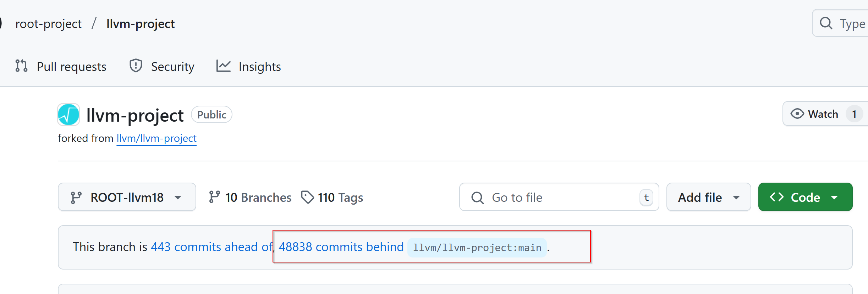Click the Go to file search field
The image size is (868, 294).
tap(559, 197)
